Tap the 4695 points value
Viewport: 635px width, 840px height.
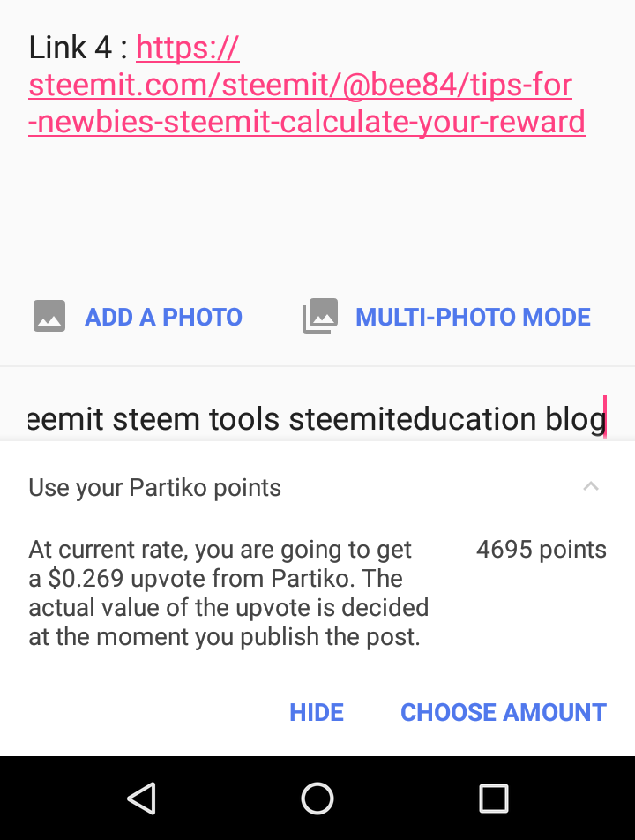pyautogui.click(x=541, y=550)
